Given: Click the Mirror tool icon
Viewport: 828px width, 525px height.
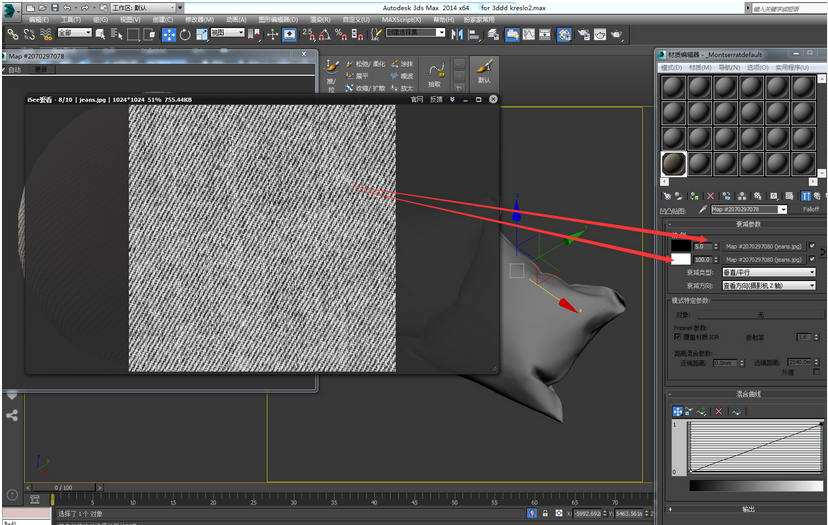Looking at the screenshot, I should 457,34.
